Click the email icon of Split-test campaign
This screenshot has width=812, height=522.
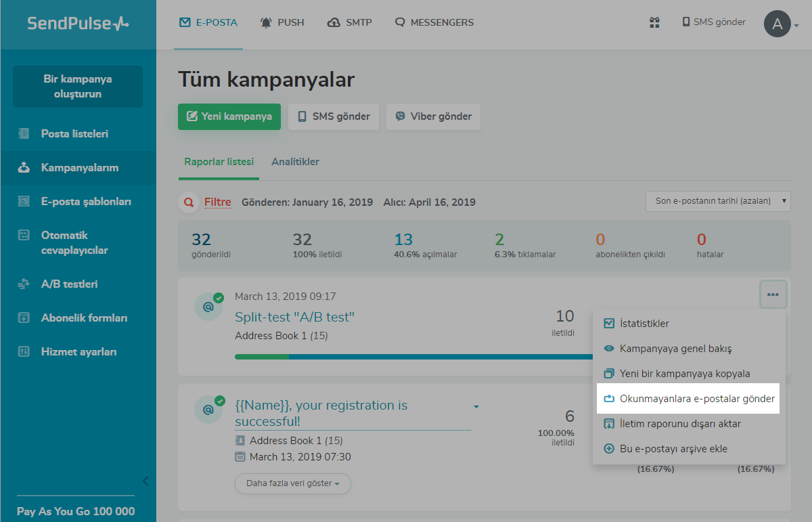pos(208,307)
